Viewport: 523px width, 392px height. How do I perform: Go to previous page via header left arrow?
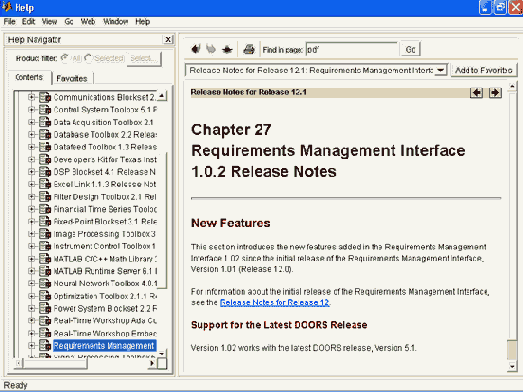(476, 92)
